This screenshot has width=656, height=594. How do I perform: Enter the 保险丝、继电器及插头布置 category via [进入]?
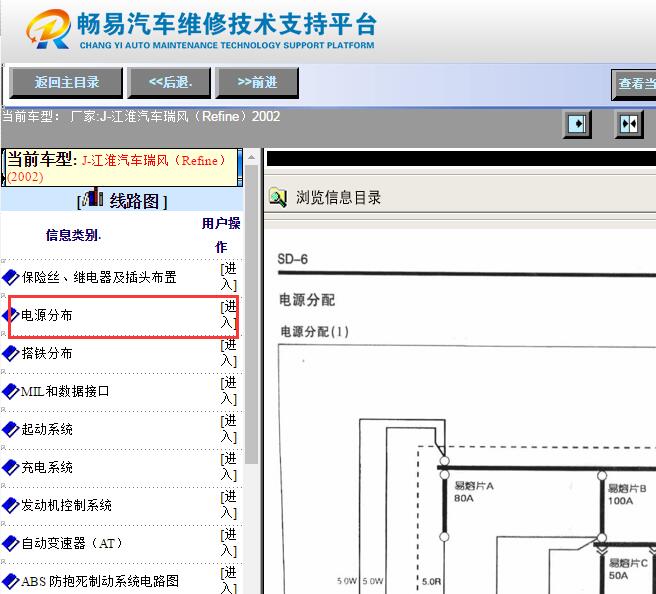228,277
